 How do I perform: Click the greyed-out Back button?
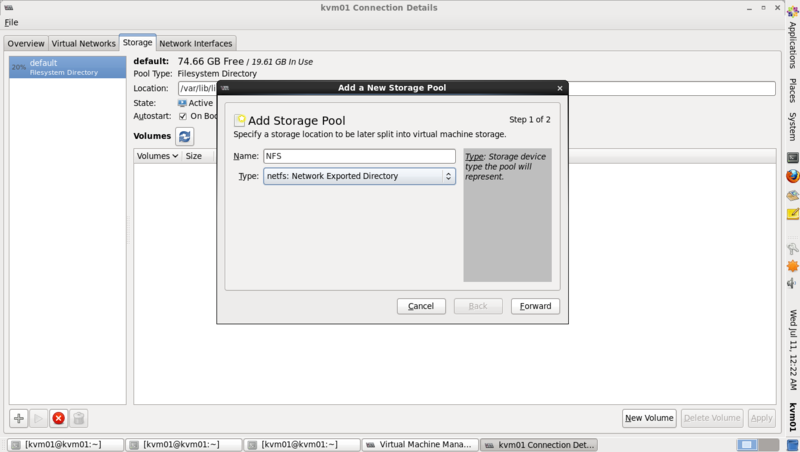478,306
